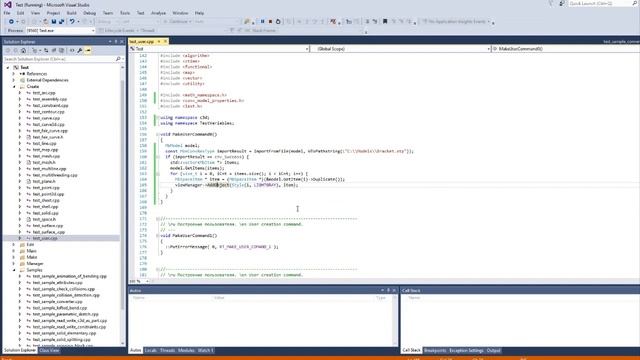Click the Properties wrench icon in Solution Explorer
The width and height of the screenshot is (640, 360).
pos(80,51)
